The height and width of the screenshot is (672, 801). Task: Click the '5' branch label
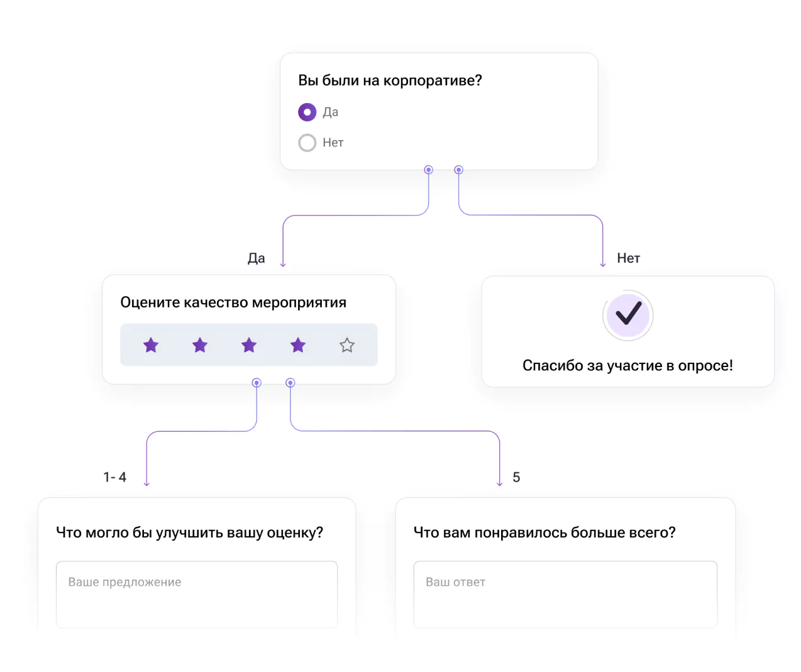516,477
